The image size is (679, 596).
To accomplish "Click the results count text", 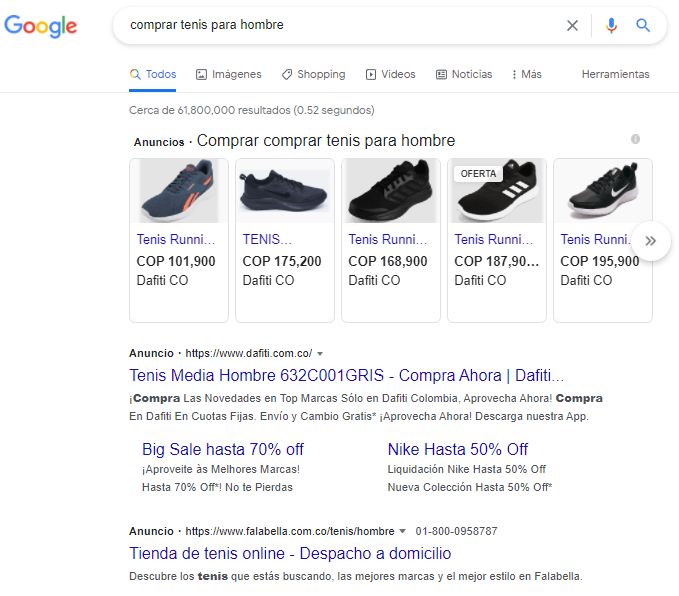I will click(252, 110).
